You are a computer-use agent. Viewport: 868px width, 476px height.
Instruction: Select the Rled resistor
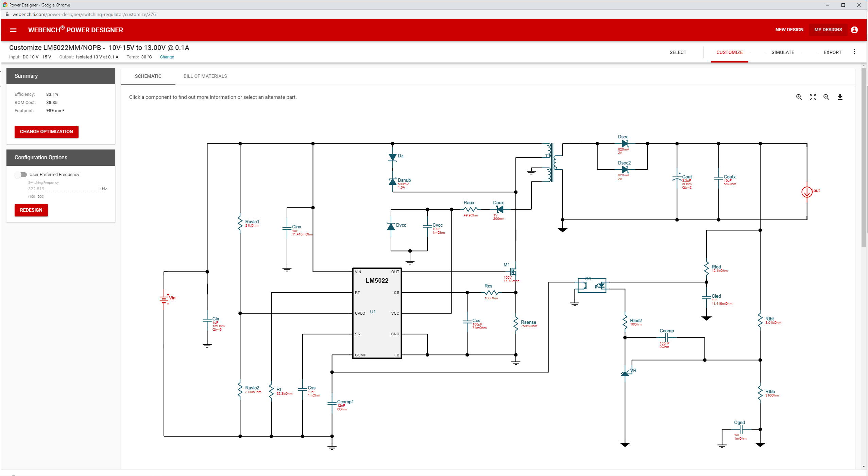(x=707, y=268)
